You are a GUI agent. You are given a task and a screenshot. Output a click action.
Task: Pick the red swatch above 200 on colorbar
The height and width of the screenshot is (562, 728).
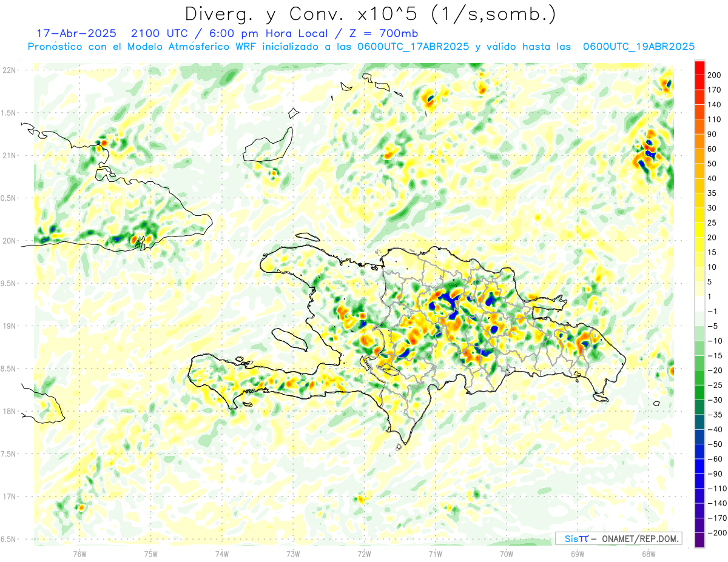(699, 67)
